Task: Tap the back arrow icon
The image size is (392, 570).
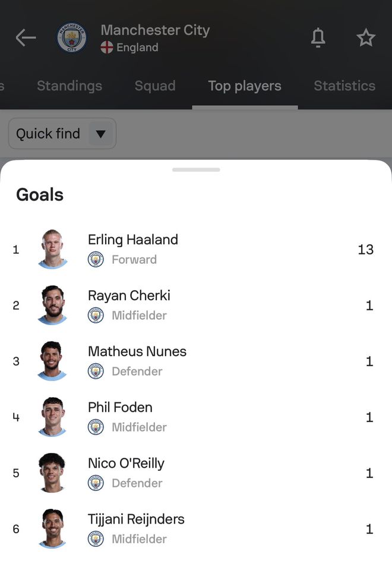Action: coord(26,38)
